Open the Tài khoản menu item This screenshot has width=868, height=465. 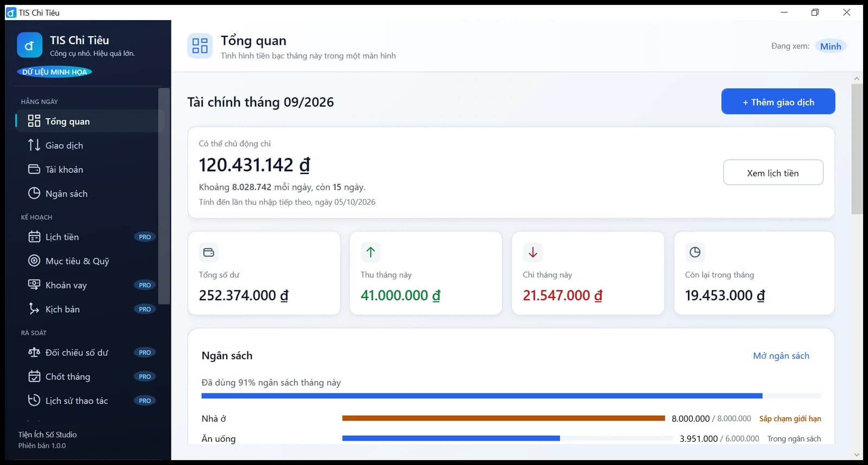click(89, 169)
